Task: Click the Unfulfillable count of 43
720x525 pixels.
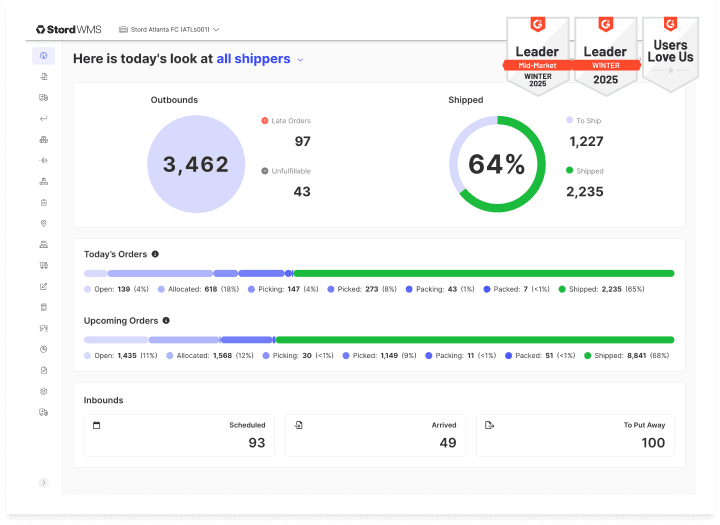Action: pyautogui.click(x=302, y=191)
